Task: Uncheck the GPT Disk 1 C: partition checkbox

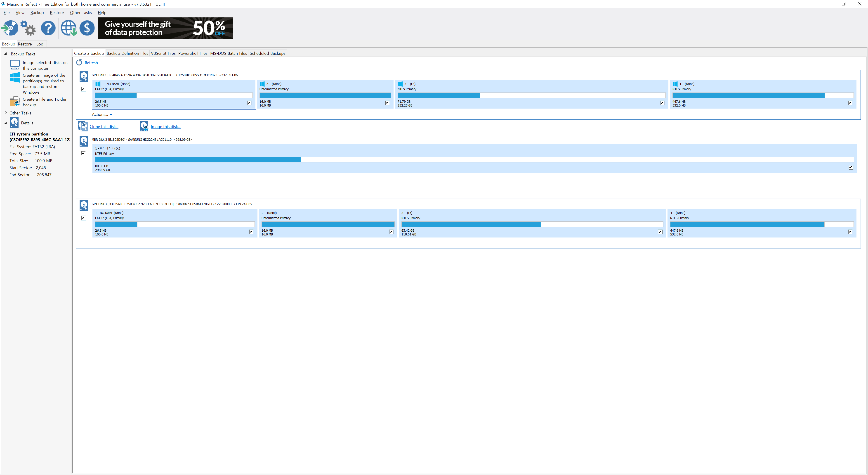Action: pyautogui.click(x=662, y=103)
